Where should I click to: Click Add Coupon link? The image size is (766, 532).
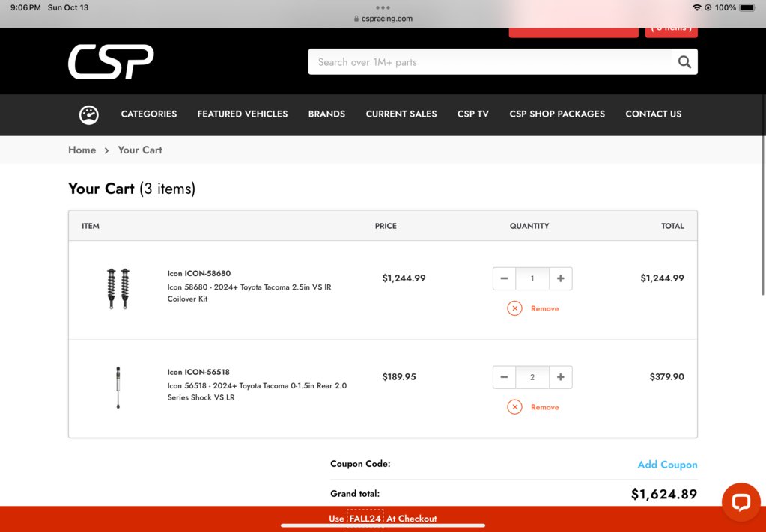click(667, 465)
